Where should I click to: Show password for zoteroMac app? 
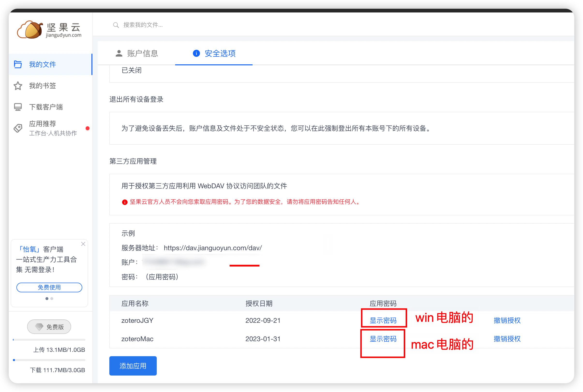[383, 339]
